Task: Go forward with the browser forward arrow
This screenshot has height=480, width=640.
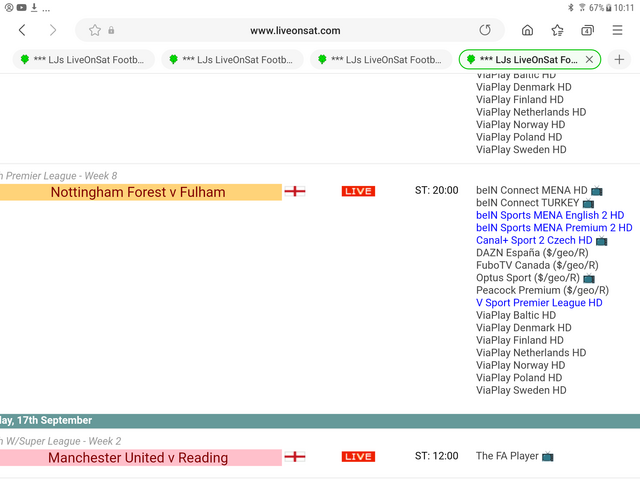Action: 53,30
